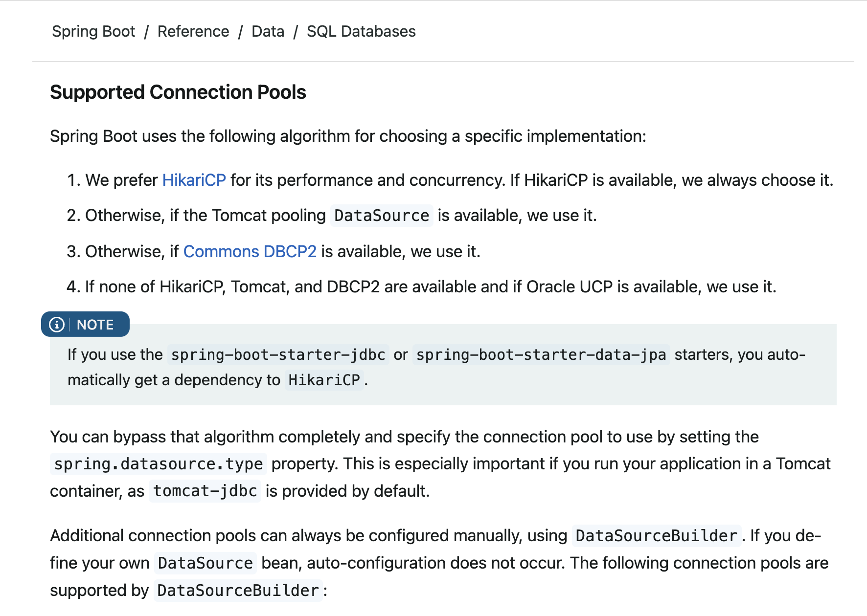
Task: Click the 'Spring Boot uses the following algorithm' sentence
Action: tap(348, 136)
